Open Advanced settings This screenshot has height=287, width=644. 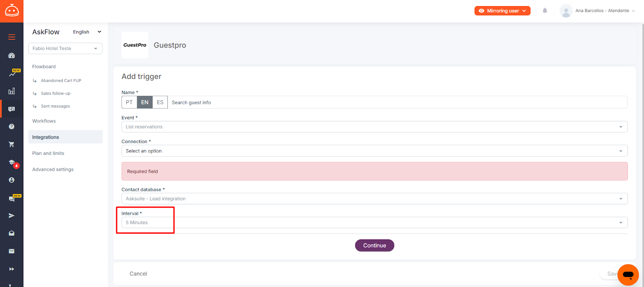click(x=53, y=169)
